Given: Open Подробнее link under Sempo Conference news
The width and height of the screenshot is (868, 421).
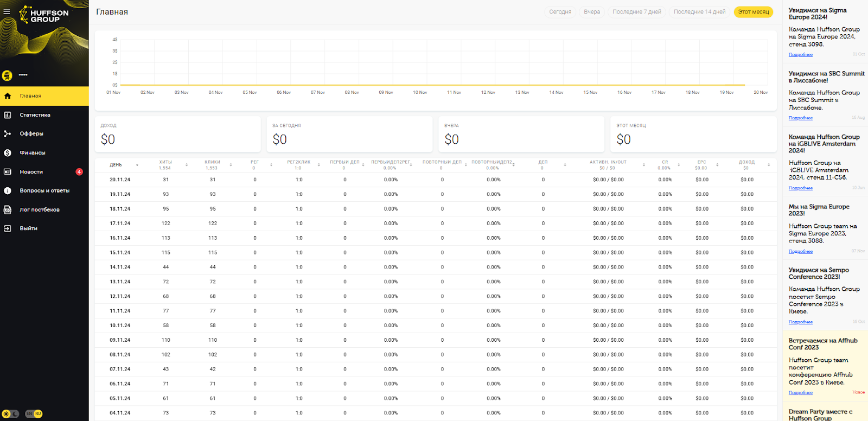Looking at the screenshot, I should (x=801, y=322).
